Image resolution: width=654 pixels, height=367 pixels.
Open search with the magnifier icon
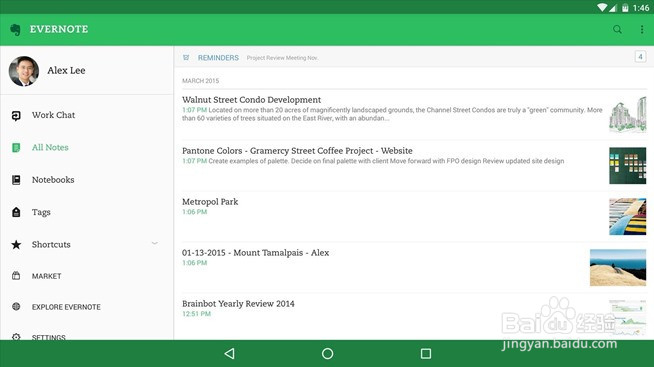[617, 29]
